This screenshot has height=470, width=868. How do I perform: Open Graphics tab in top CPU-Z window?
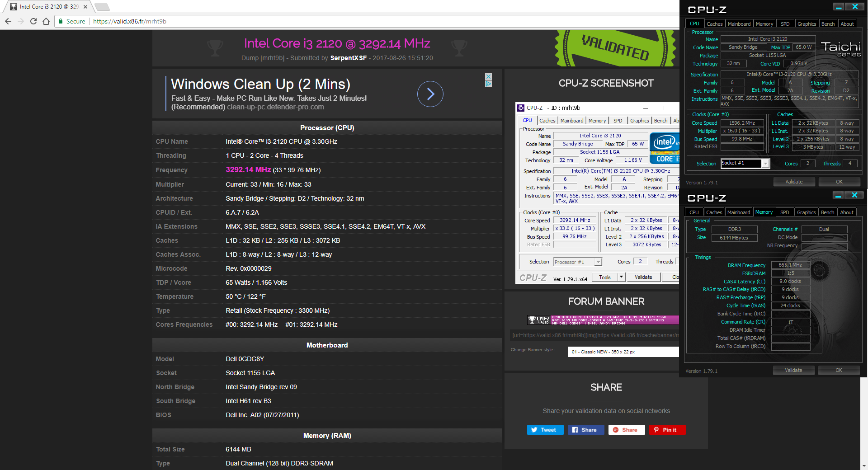coord(807,24)
